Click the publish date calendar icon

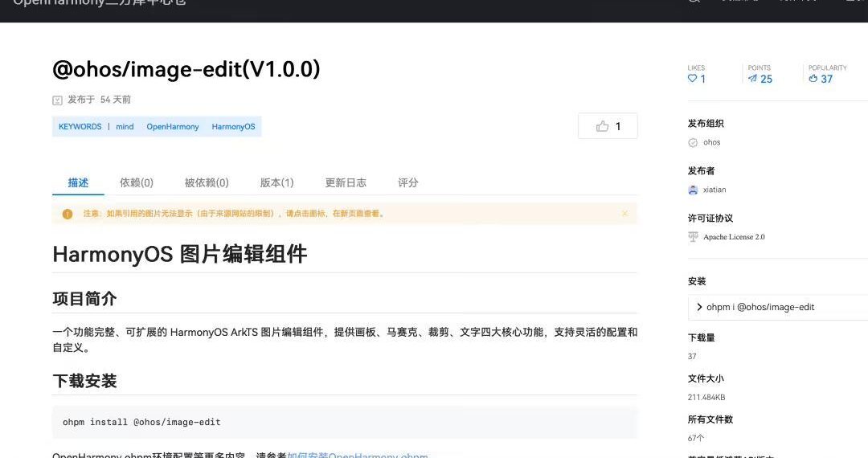pyautogui.click(x=57, y=100)
